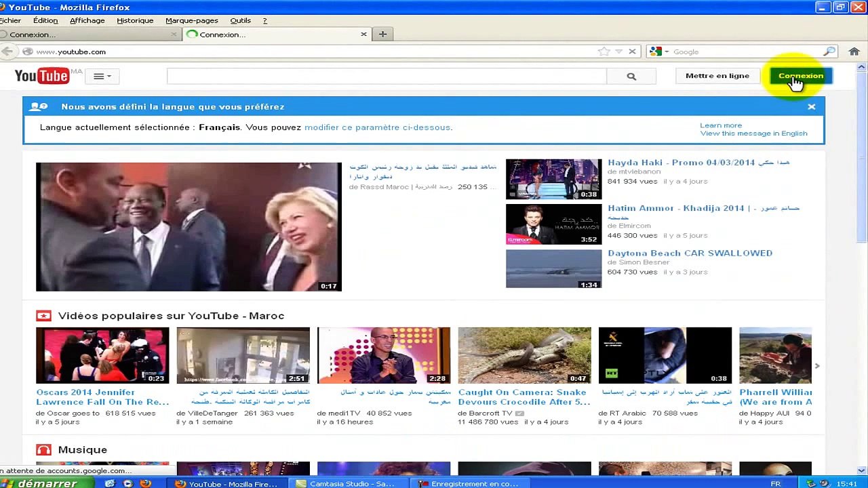
Task: Click the Daytona Beach CAR SWALLOWED title
Action: 690,253
